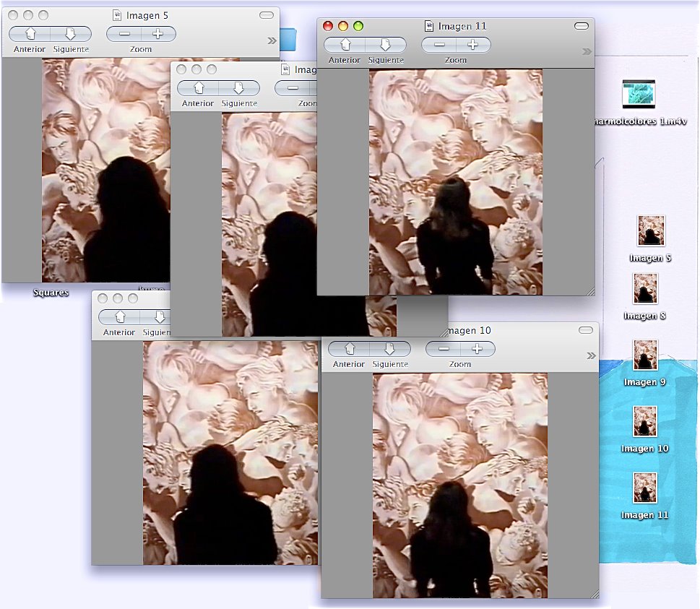Screen dimensions: 700x609
Task: Select the Imagen 9 desktop icon
Action: [x=645, y=355]
